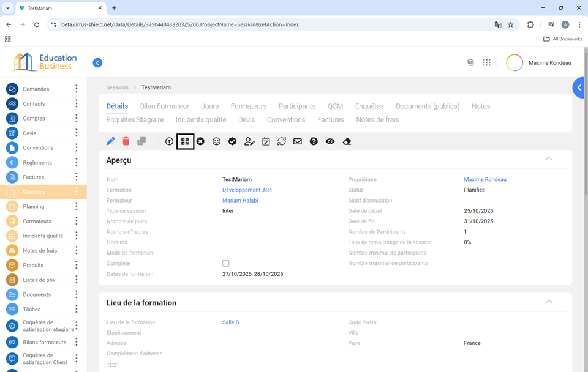Collapse the left sidebar with blue arrow

coord(97,62)
